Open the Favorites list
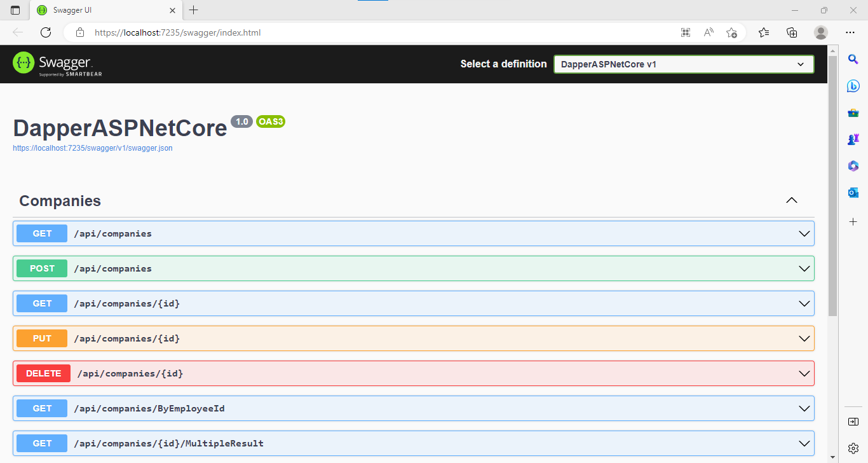Screen dimensions: 868x463 click(x=764, y=32)
